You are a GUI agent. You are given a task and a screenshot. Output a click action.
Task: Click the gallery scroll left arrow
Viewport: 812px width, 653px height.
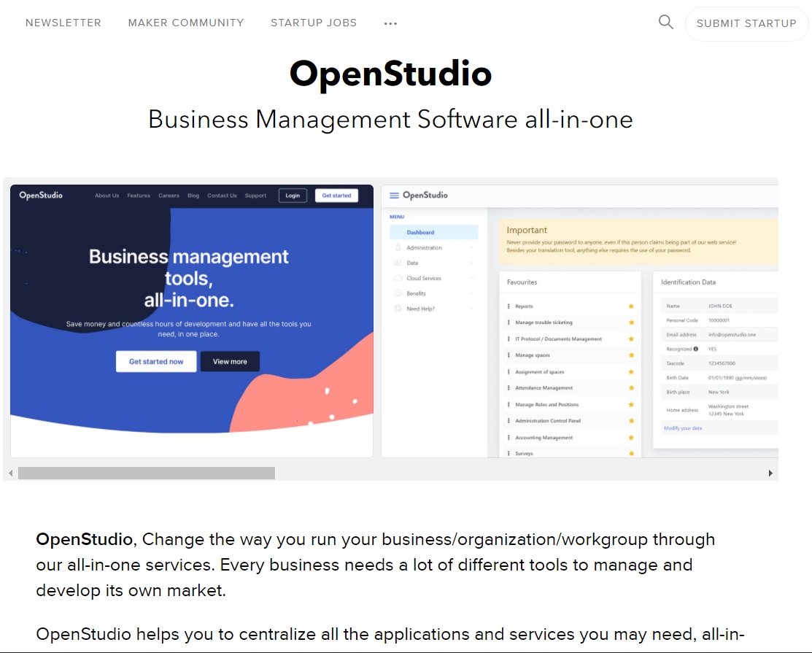click(10, 474)
